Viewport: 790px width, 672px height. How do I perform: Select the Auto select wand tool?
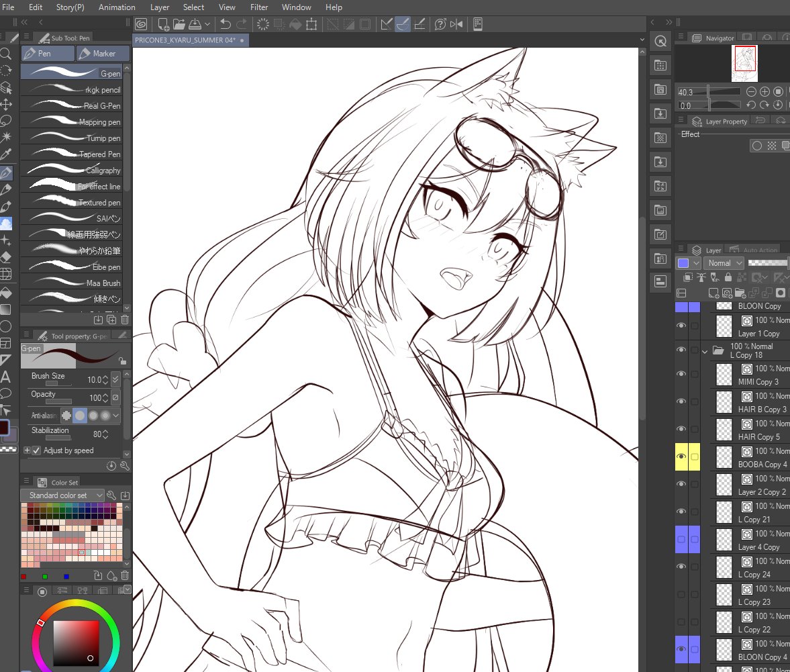[x=6, y=137]
